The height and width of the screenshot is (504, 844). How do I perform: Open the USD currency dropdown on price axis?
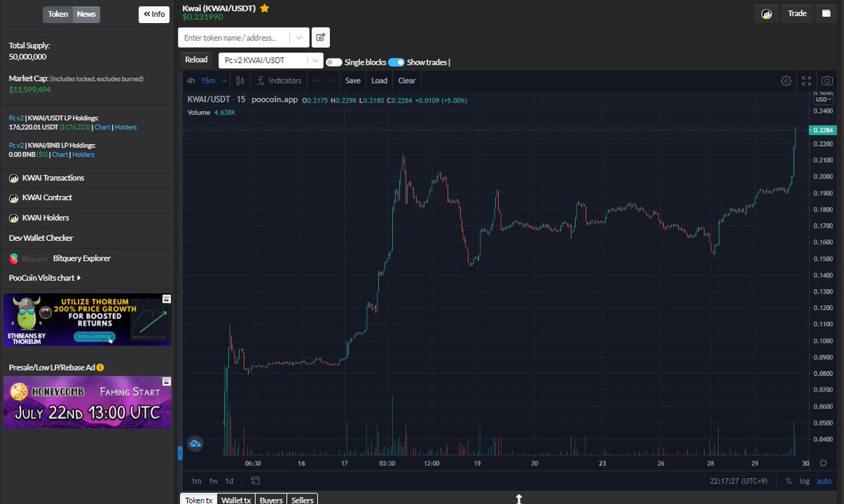pos(823,100)
